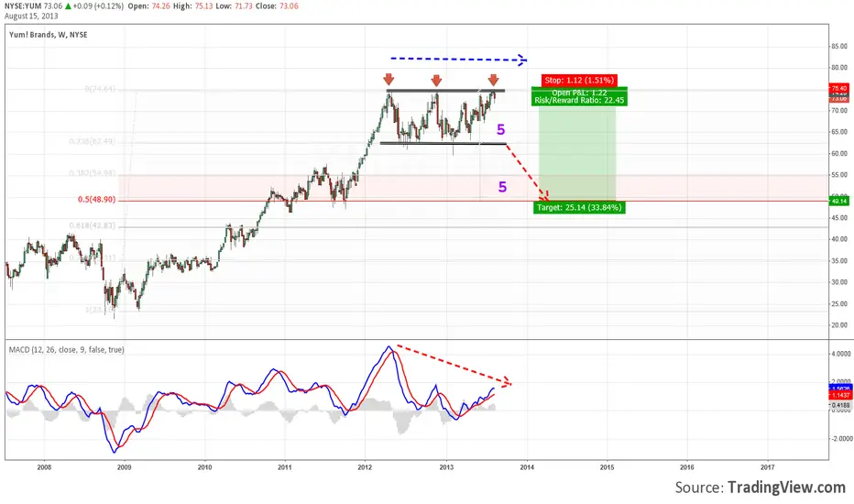This screenshot has width=854, height=504.
Task: Click the 25.00 price axis label
Action: click(x=839, y=304)
